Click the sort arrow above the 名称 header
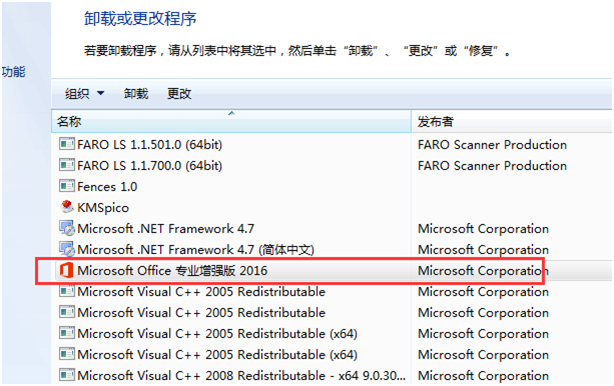Image resolution: width=614 pixels, height=386 pixels. [231, 113]
